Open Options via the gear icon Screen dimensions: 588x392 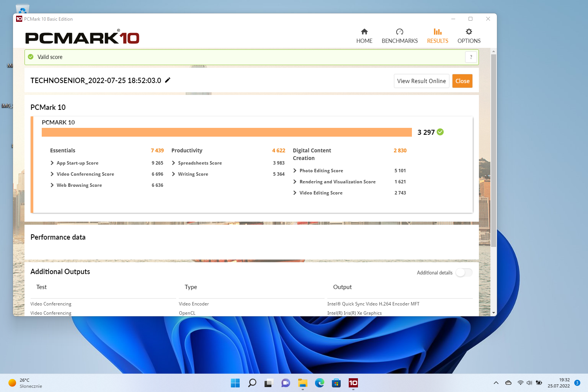pyautogui.click(x=469, y=32)
